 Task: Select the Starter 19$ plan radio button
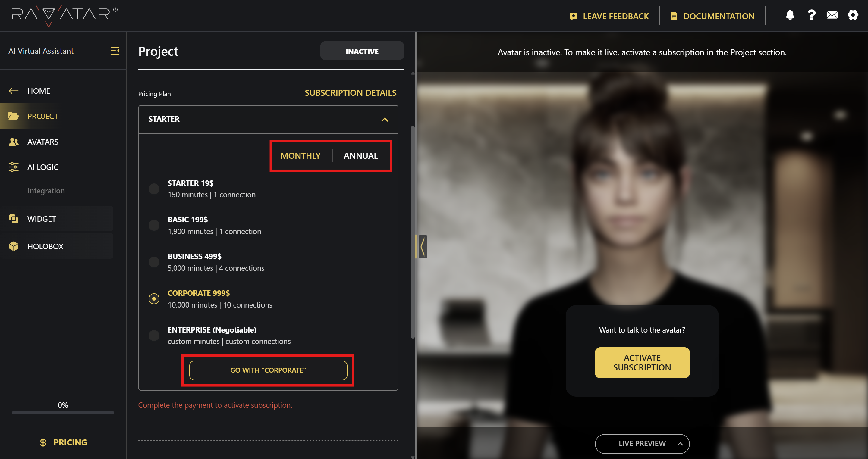(x=154, y=189)
